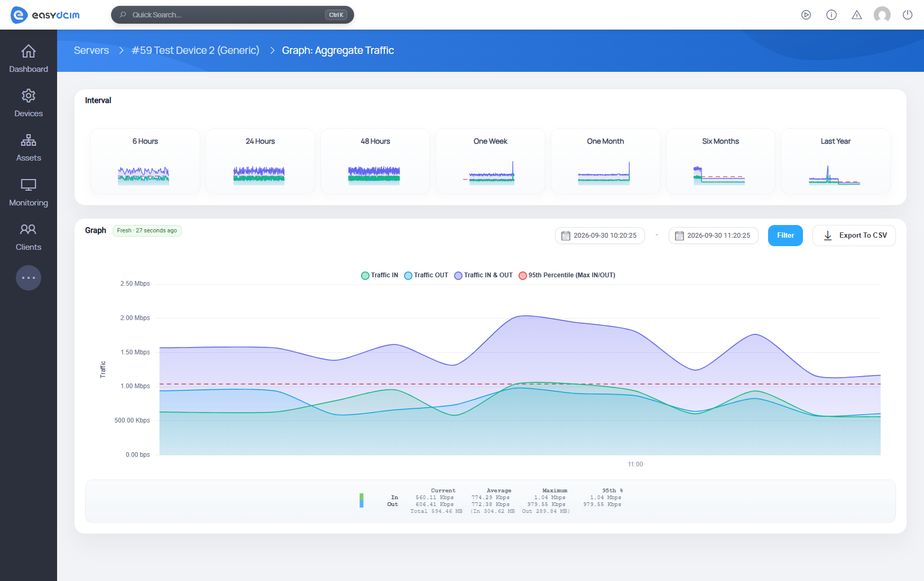Toggle Traffic IN & OUT legend series

pos(484,275)
